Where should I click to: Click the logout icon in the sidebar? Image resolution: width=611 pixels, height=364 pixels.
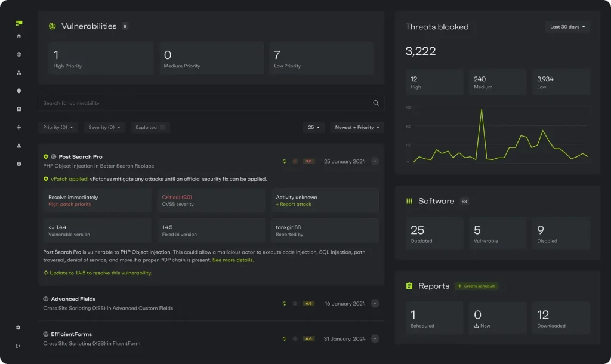18,346
